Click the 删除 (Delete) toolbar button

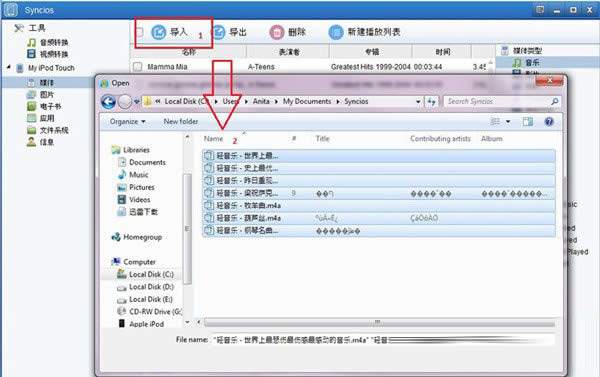pyautogui.click(x=287, y=32)
